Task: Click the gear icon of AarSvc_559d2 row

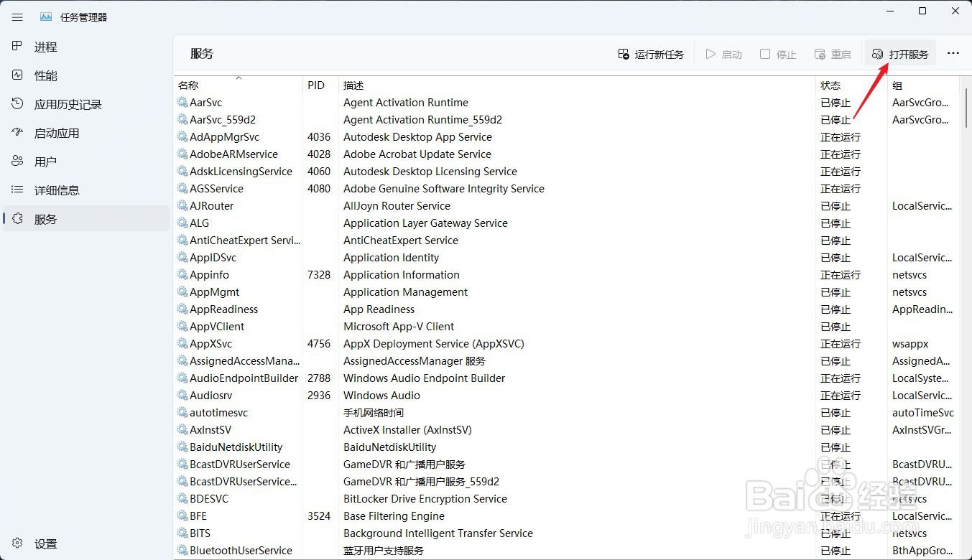Action: coord(182,120)
